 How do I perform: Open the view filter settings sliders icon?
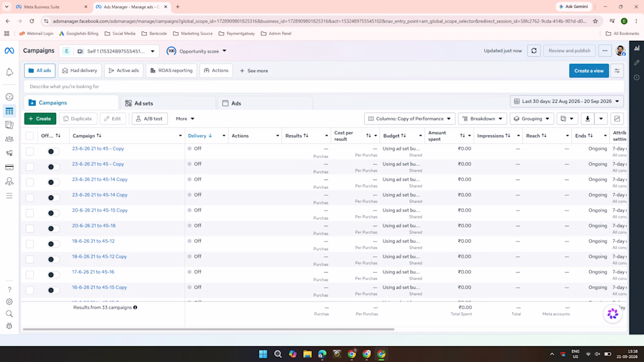(617, 71)
